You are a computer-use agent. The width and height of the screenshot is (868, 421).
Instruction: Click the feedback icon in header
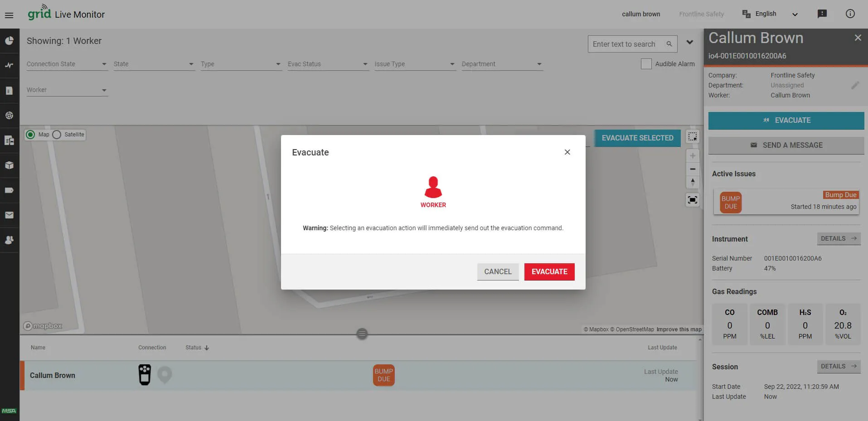click(x=822, y=14)
